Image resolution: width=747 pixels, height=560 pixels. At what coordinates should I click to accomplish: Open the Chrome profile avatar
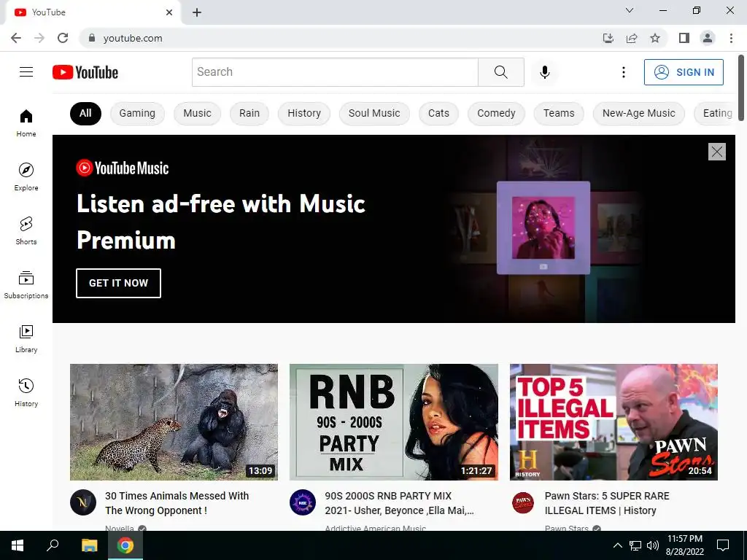click(x=708, y=38)
